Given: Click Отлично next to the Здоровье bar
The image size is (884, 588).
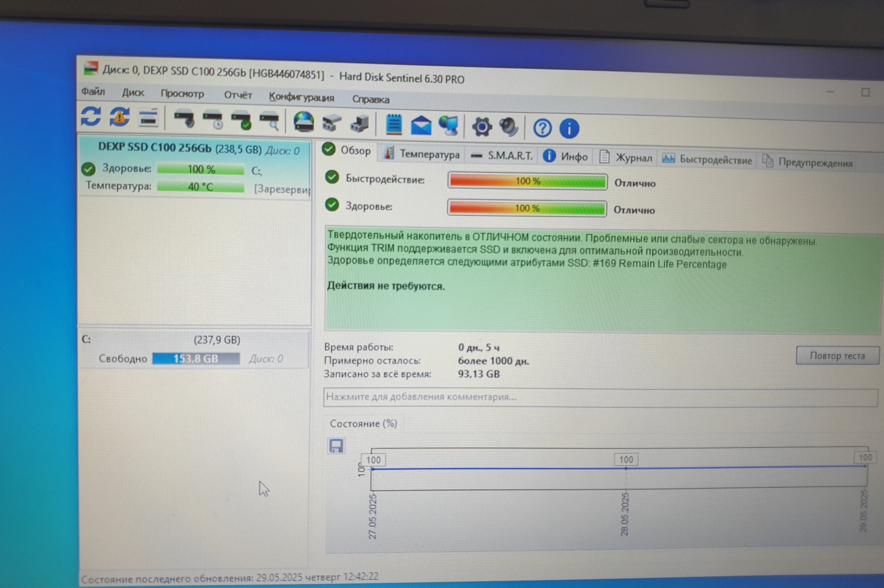Looking at the screenshot, I should pyautogui.click(x=634, y=210).
